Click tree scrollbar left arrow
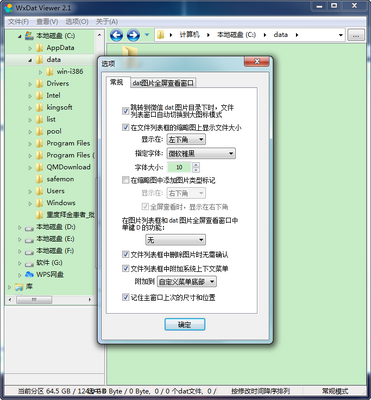Viewport: 371px width, 400px height. pyautogui.click(x=10, y=300)
